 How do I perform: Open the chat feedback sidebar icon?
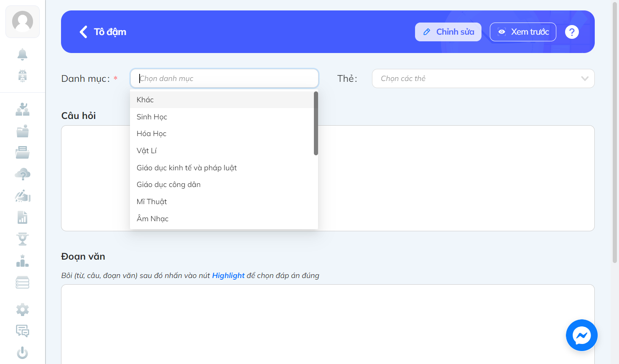(23, 331)
